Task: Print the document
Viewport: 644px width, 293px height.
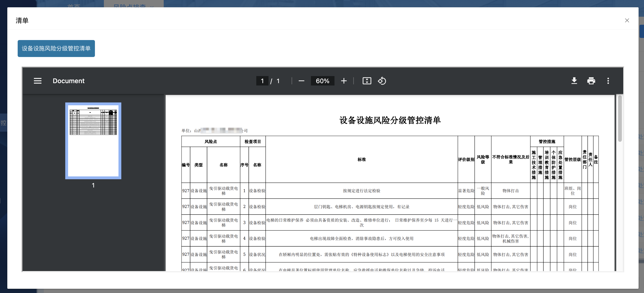Action: point(591,81)
